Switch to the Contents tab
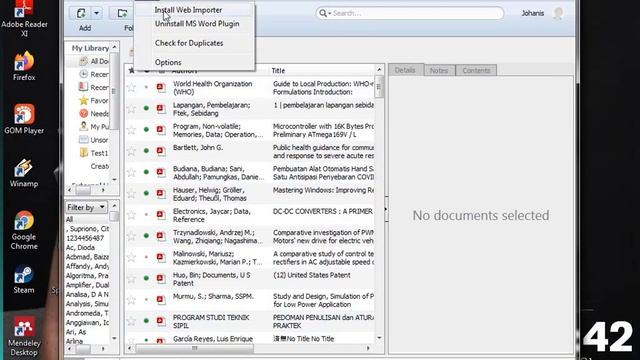This screenshot has width=640, height=360. [x=476, y=71]
